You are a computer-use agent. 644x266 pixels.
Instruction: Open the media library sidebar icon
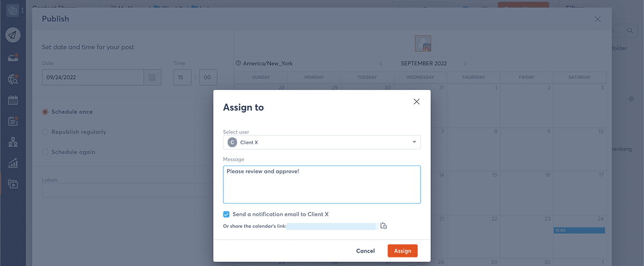point(13,184)
